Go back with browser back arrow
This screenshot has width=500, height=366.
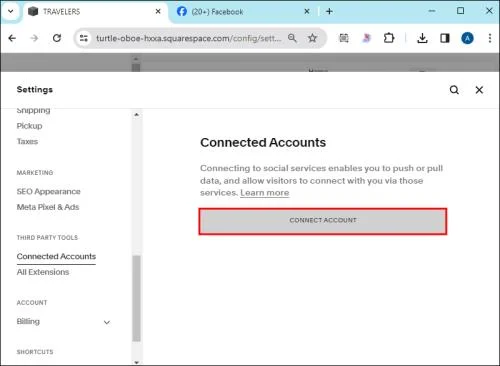pos(12,38)
